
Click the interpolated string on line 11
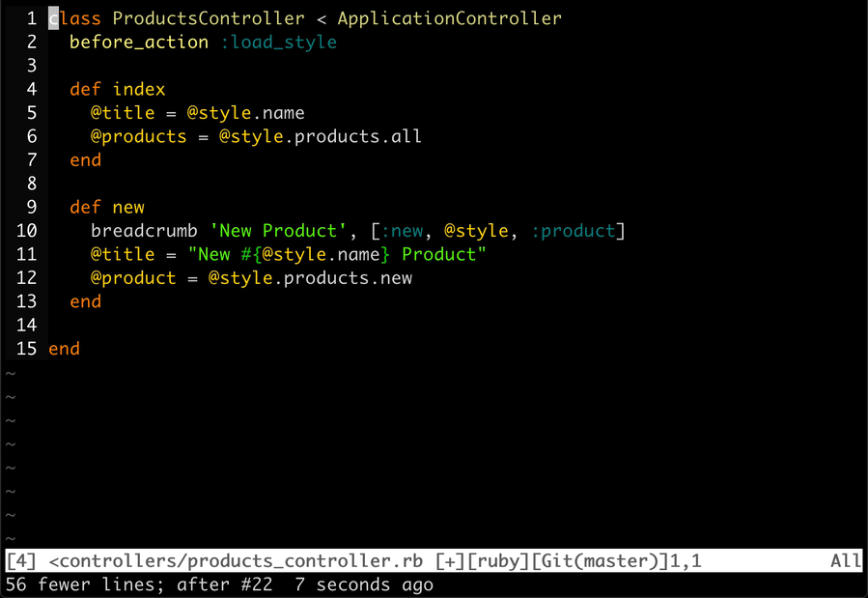pyautogui.click(x=337, y=254)
